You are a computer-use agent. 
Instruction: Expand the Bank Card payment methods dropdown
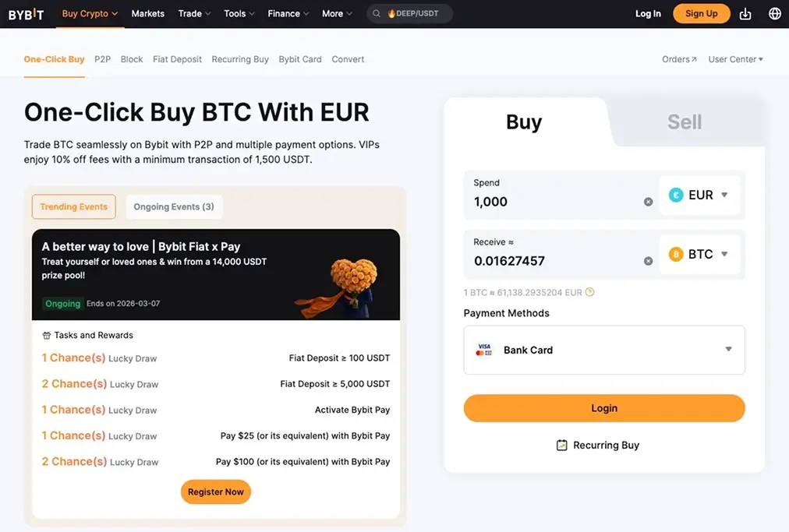(x=727, y=350)
